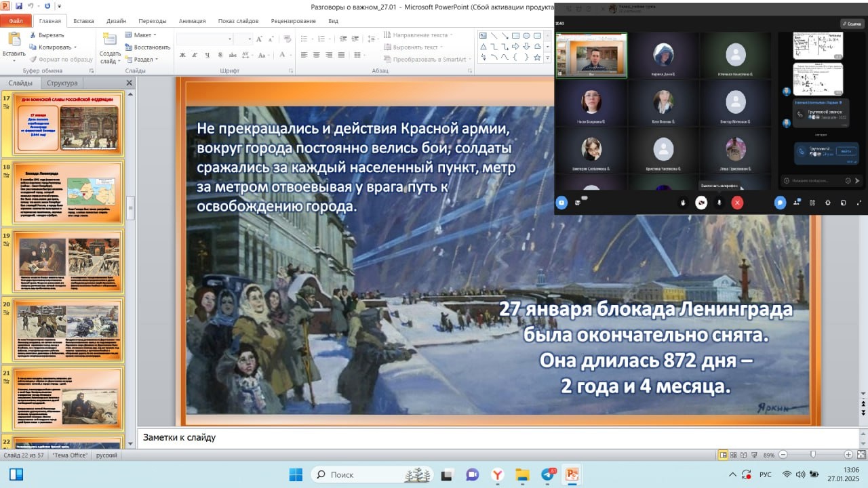Center paragraph text
The width and height of the screenshot is (868, 488).
pos(317,55)
